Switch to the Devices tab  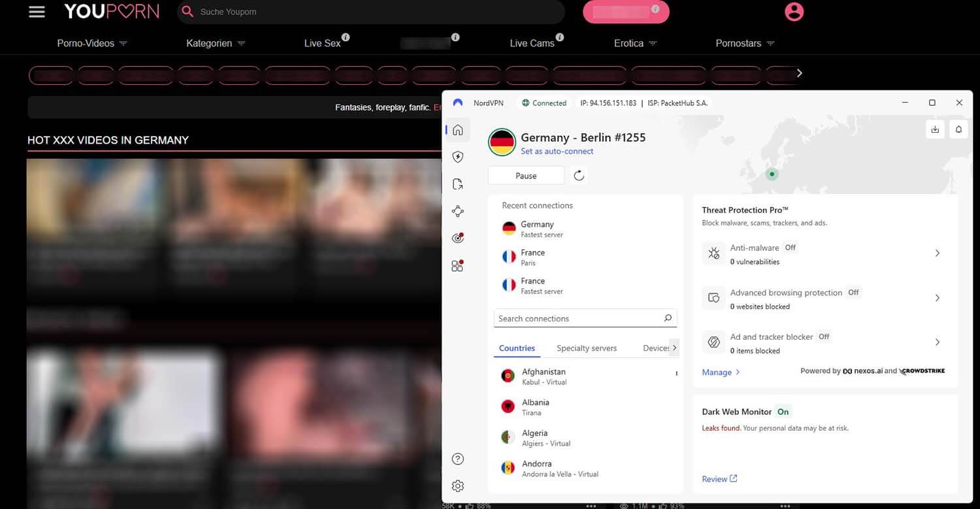click(x=656, y=348)
